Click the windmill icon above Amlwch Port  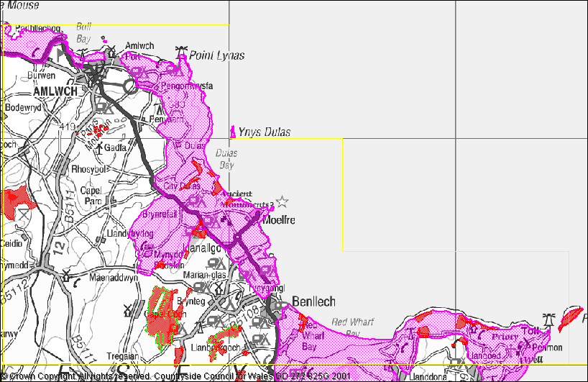pos(111,51)
